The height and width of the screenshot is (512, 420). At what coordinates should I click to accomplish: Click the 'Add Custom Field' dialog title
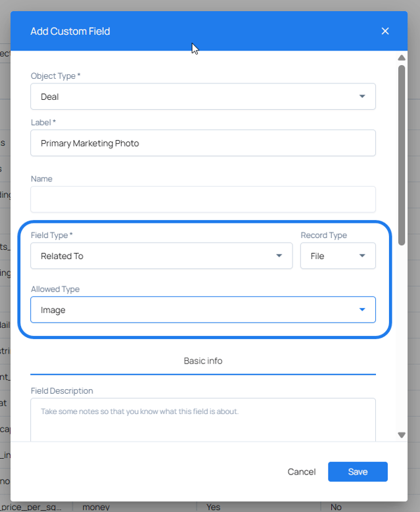70,31
